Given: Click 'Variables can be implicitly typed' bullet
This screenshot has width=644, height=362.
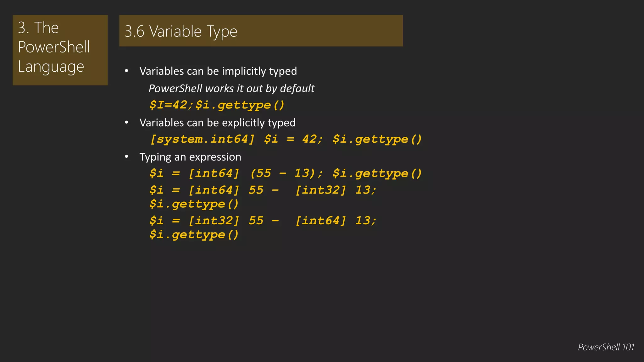Looking at the screenshot, I should point(218,71).
